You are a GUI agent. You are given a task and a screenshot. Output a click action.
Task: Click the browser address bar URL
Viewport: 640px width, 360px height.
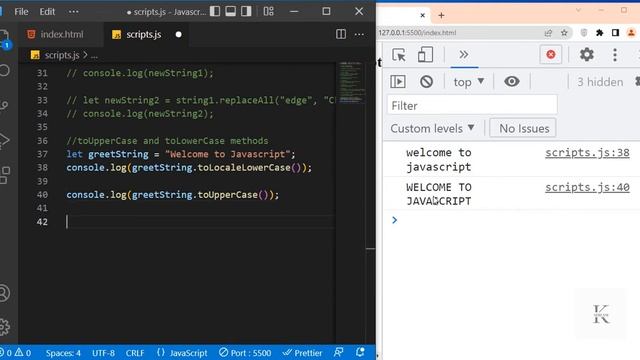tap(417, 33)
